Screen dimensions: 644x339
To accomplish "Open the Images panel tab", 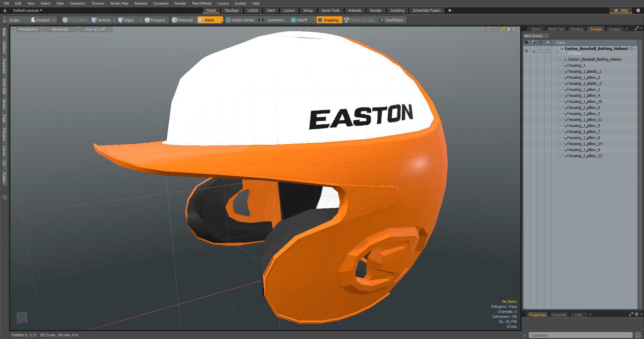I will tap(614, 29).
